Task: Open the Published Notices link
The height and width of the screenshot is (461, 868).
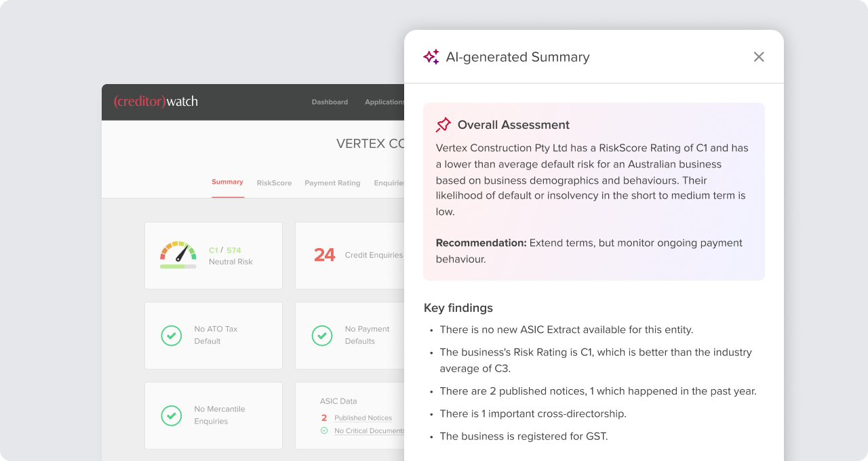Action: 363,418
